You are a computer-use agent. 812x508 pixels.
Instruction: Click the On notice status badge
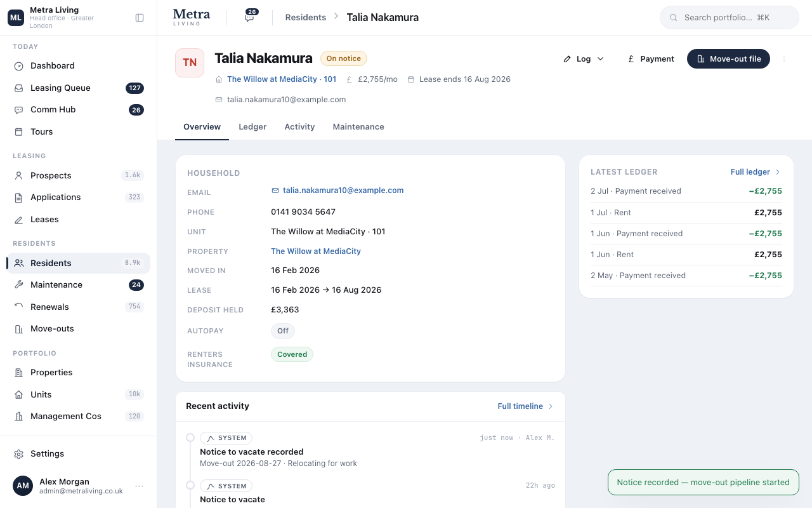(344, 58)
